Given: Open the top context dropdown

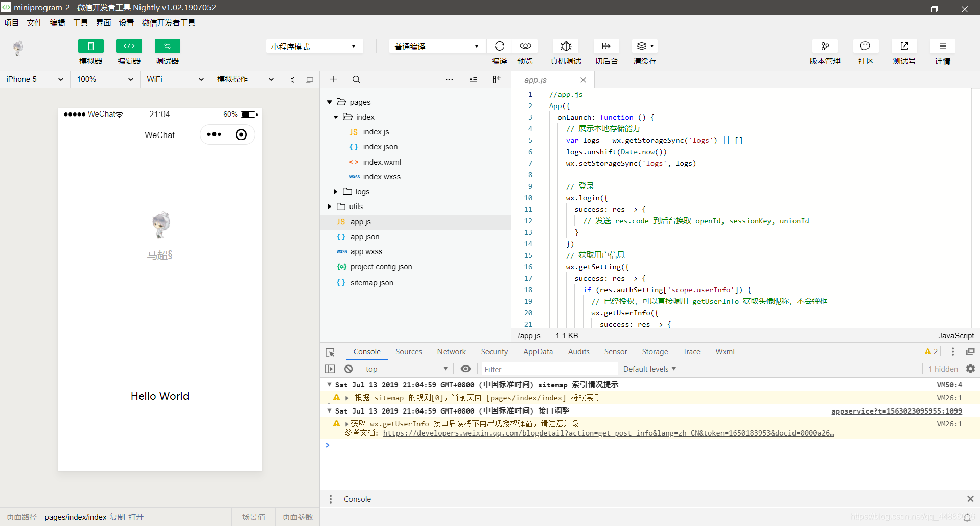Looking at the screenshot, I should [x=406, y=369].
